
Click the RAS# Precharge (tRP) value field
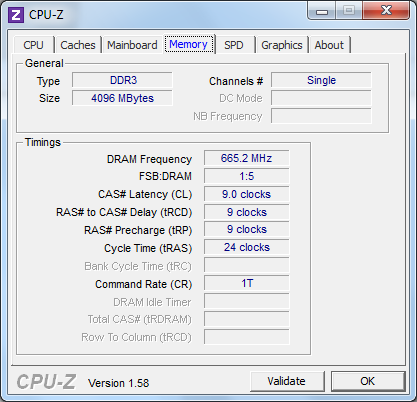pyautogui.click(x=247, y=229)
